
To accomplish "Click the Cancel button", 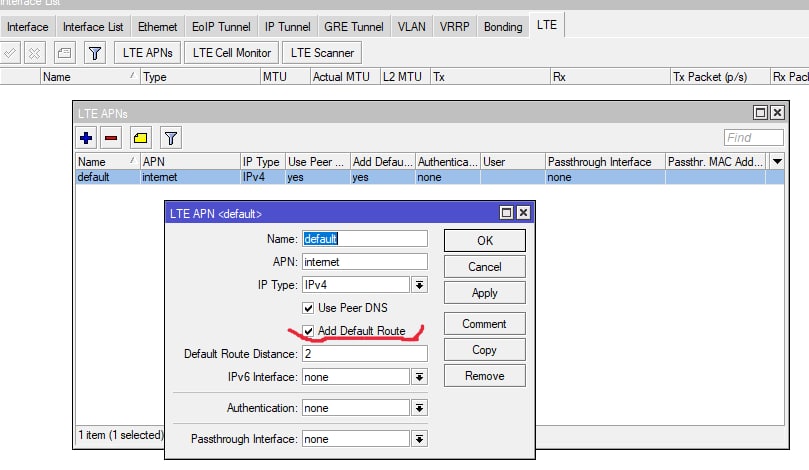I will [x=484, y=267].
